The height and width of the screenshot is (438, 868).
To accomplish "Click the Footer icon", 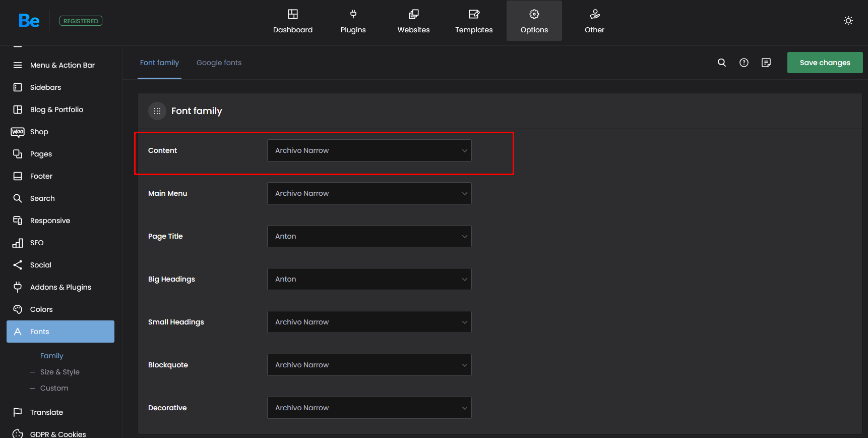I will pos(18,176).
